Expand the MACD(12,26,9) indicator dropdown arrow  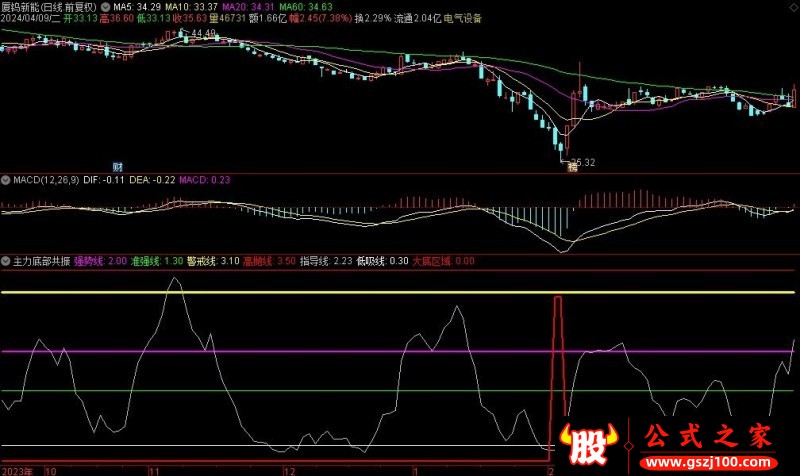(6, 180)
